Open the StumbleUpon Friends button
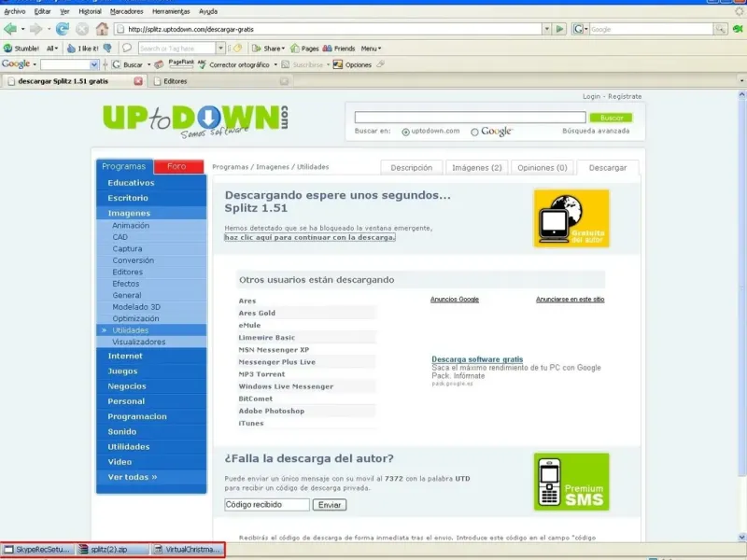Image resolution: width=747 pixels, height=560 pixels. click(339, 49)
